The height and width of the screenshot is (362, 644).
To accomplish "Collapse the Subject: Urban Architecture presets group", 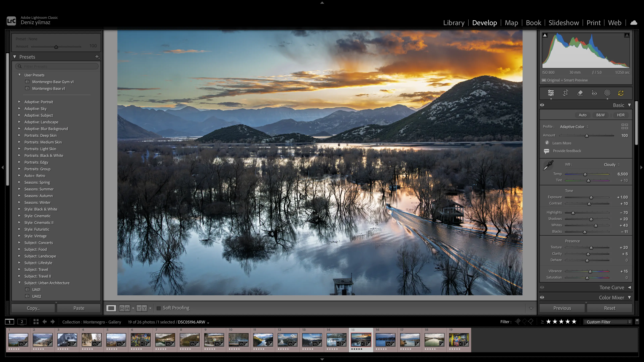I will (x=20, y=283).
